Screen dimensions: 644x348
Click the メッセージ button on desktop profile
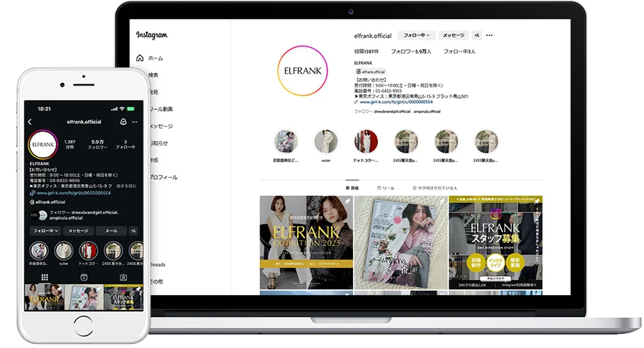pos(453,35)
